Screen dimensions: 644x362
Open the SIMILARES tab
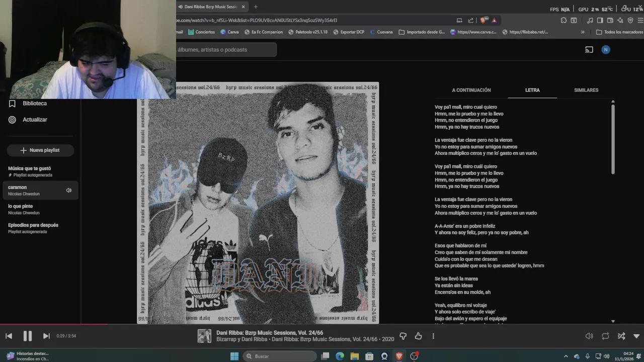(x=586, y=90)
